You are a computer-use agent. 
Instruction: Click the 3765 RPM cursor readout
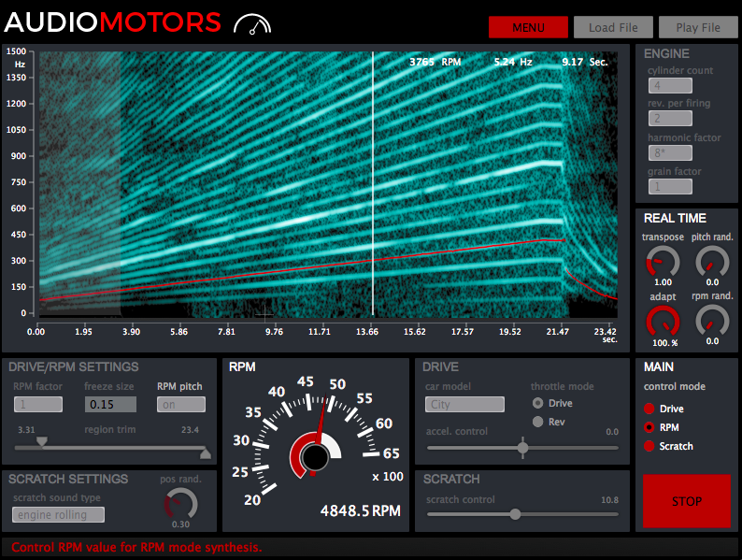[x=435, y=62]
